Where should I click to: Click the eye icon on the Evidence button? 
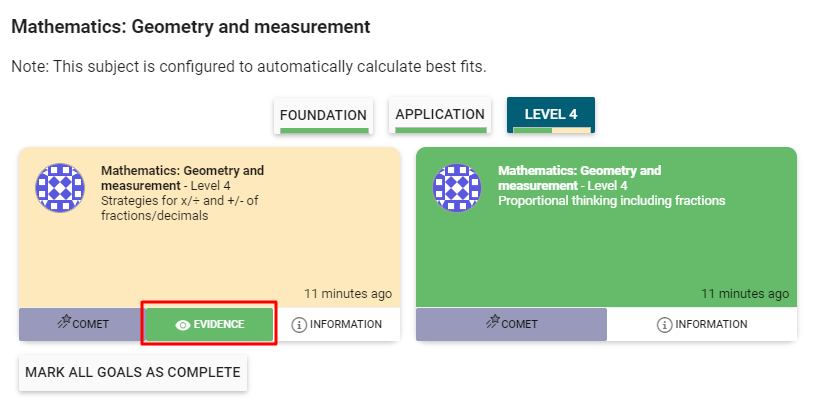click(182, 325)
